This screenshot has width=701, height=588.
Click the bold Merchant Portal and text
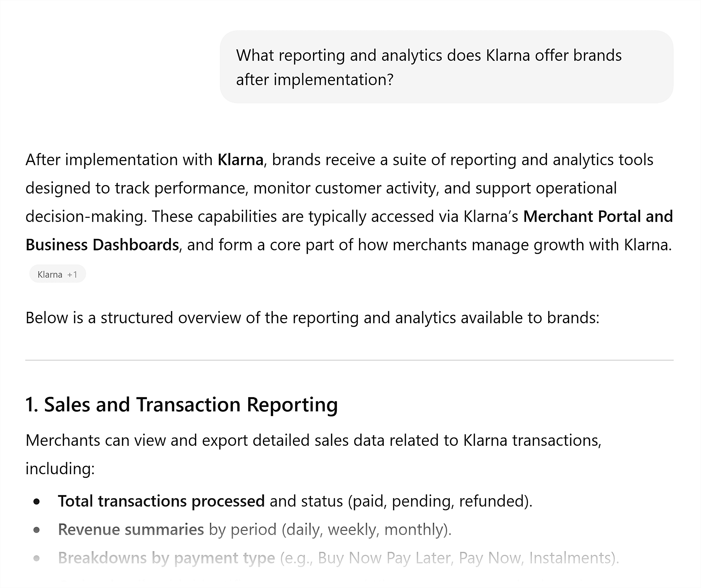[x=598, y=216]
